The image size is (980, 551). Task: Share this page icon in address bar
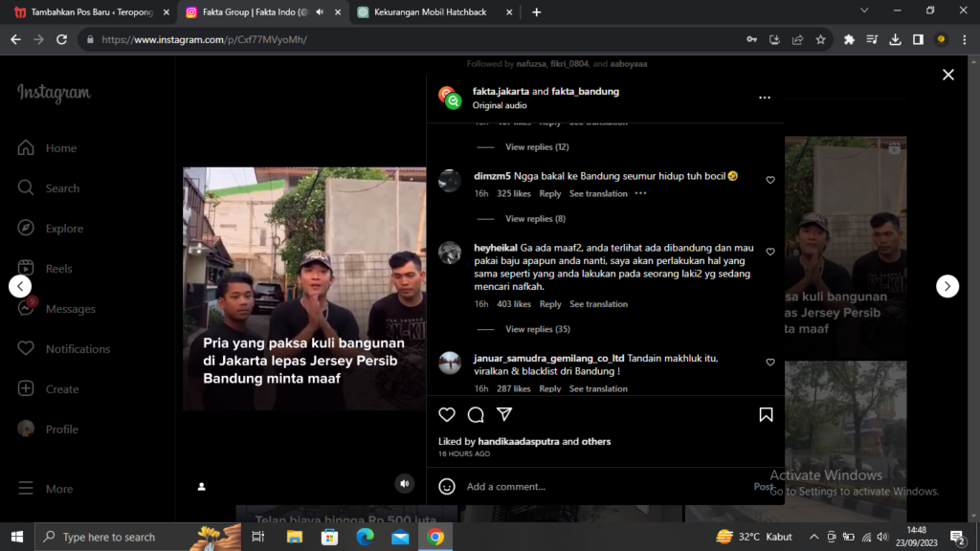(797, 39)
